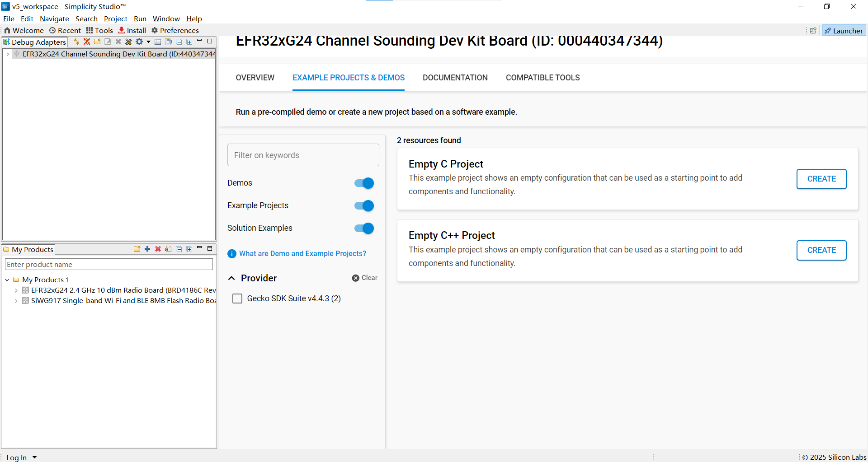This screenshot has width=868, height=462.
Task: Click the refresh icon in Debug Adapters toolbar
Action: point(76,42)
